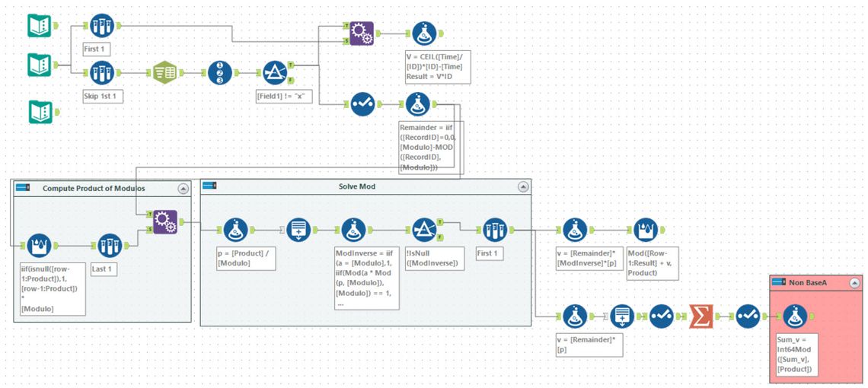The height and width of the screenshot is (388, 868).
Task: Click the Non BaseA container title text
Action: (809, 282)
